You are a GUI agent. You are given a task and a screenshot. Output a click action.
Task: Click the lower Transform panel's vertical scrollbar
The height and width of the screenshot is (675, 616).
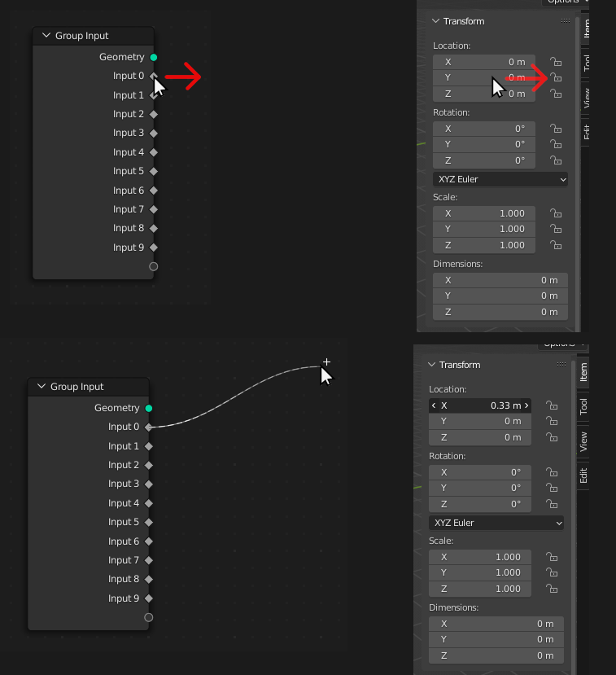coord(574,516)
